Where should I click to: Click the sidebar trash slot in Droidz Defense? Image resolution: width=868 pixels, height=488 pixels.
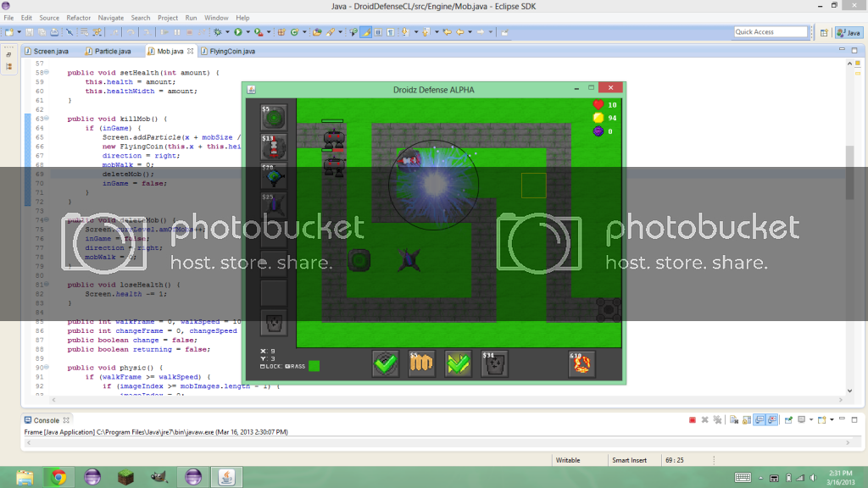274,323
